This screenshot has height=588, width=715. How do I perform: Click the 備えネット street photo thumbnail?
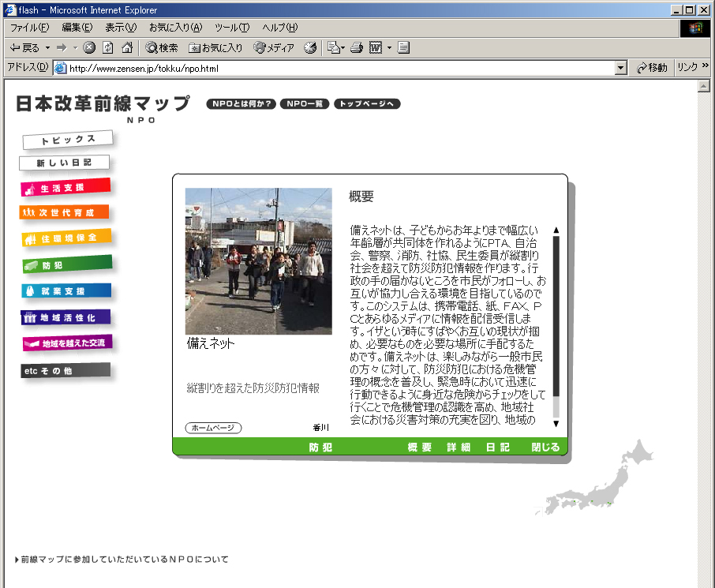(259, 260)
